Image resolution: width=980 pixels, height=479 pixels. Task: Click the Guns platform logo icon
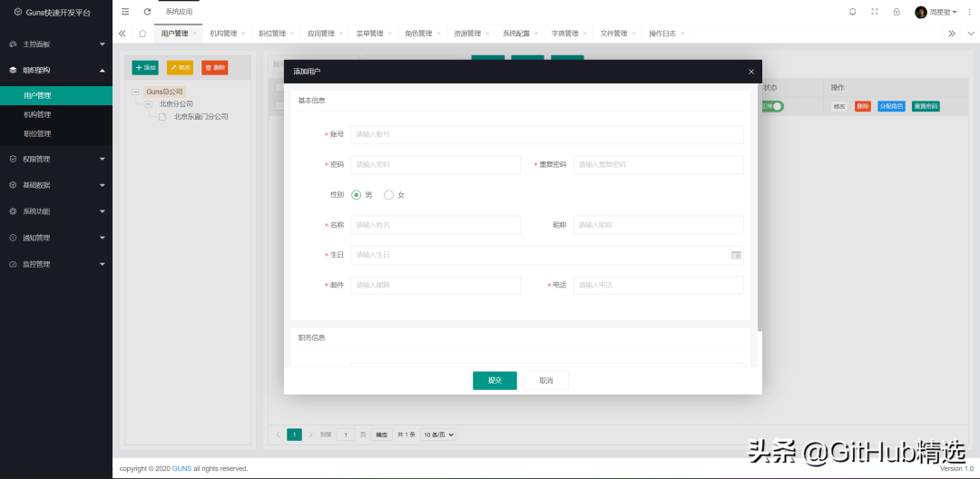pos(18,12)
